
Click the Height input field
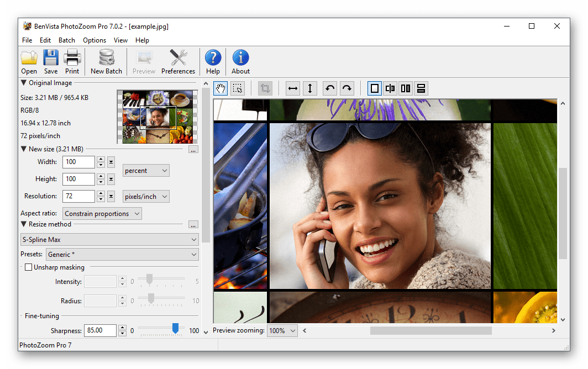point(78,179)
